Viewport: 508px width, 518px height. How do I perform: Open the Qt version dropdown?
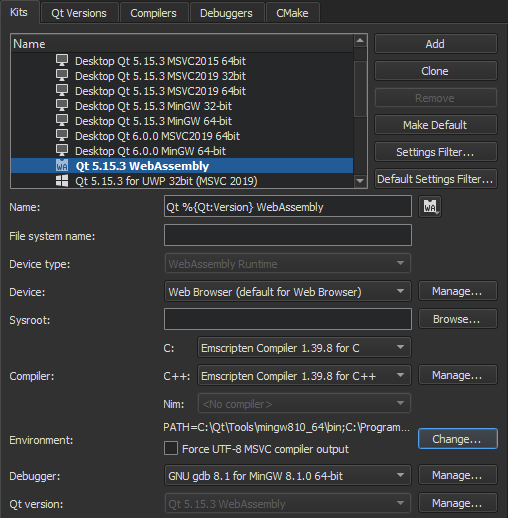[x=288, y=503]
